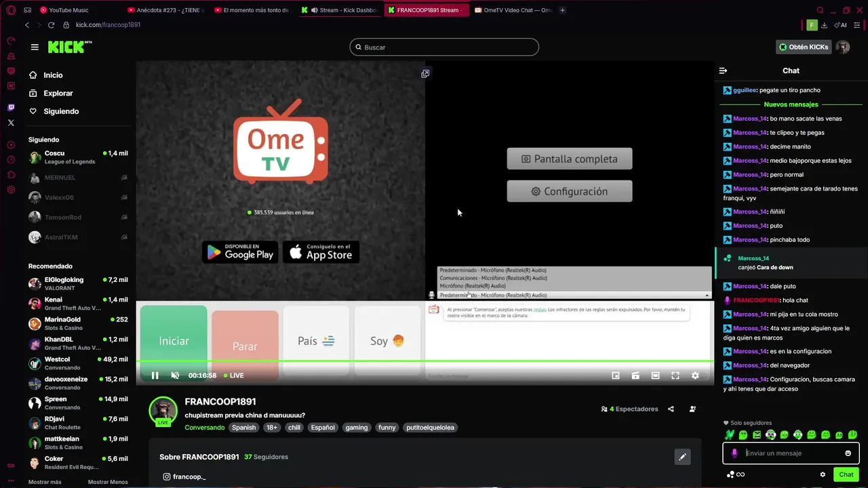Switch to Stream - Kick Dashboard tab

tap(339, 10)
